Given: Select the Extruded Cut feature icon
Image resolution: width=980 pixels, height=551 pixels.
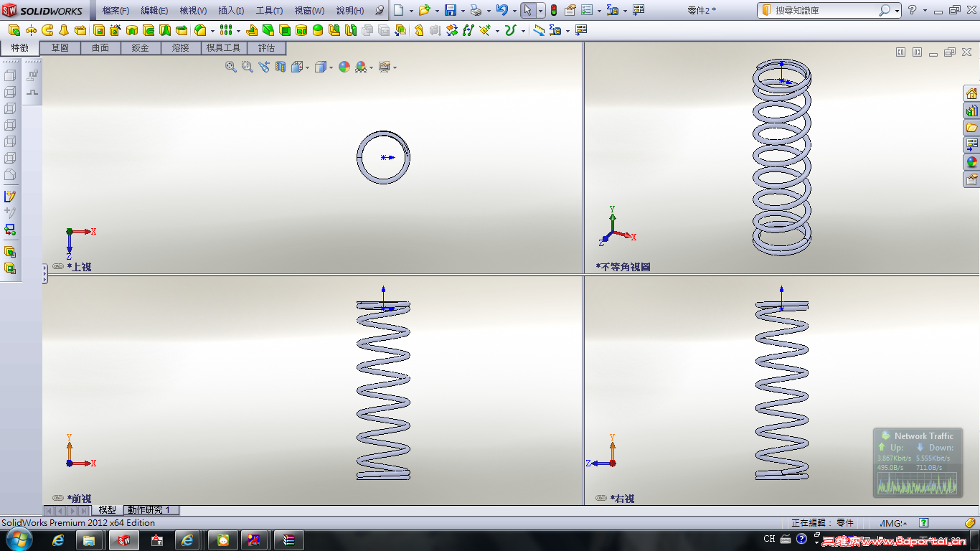Looking at the screenshot, I should click(99, 30).
